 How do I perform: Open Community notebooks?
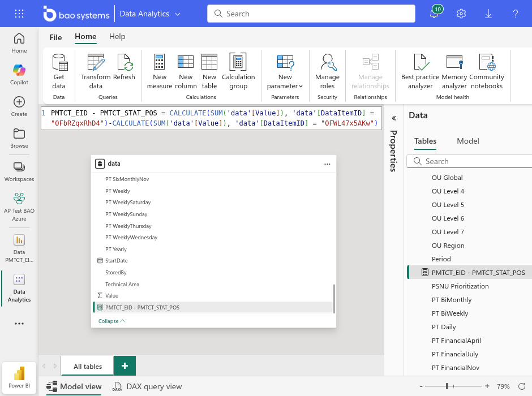(x=487, y=71)
